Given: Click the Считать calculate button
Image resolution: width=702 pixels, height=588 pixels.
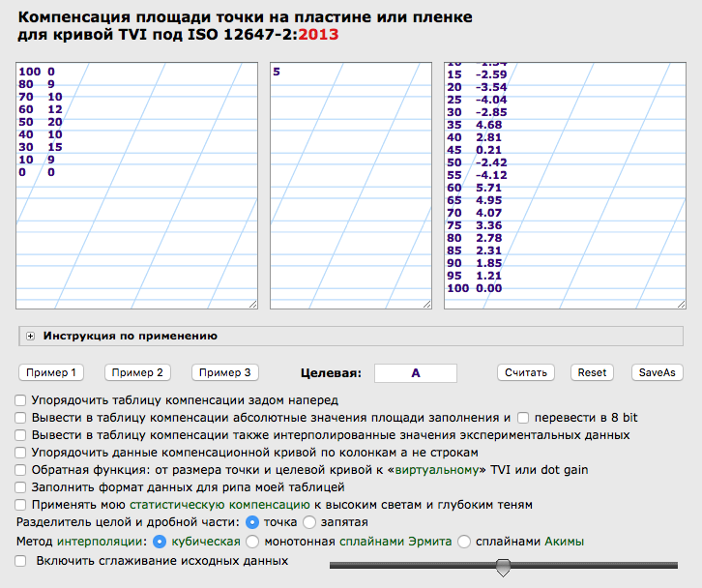Looking at the screenshot, I should [x=526, y=372].
